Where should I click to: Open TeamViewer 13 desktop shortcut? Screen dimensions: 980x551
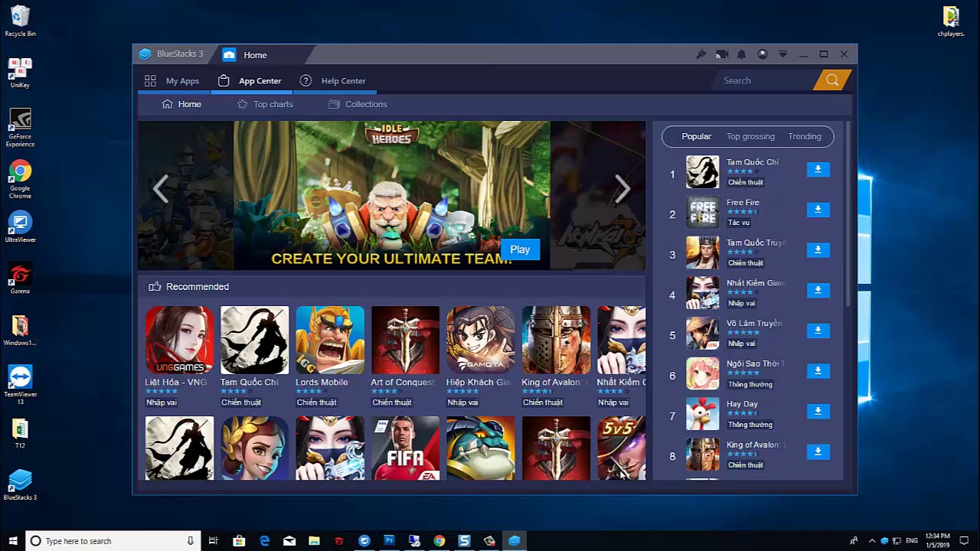(20, 385)
